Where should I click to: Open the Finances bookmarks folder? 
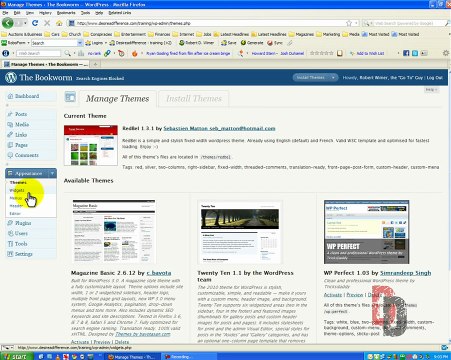click(x=159, y=34)
